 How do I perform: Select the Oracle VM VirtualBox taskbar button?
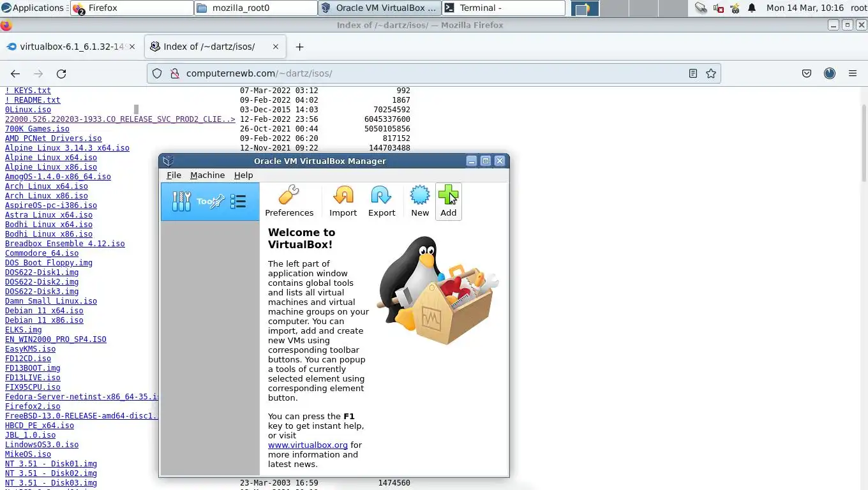[x=380, y=8]
